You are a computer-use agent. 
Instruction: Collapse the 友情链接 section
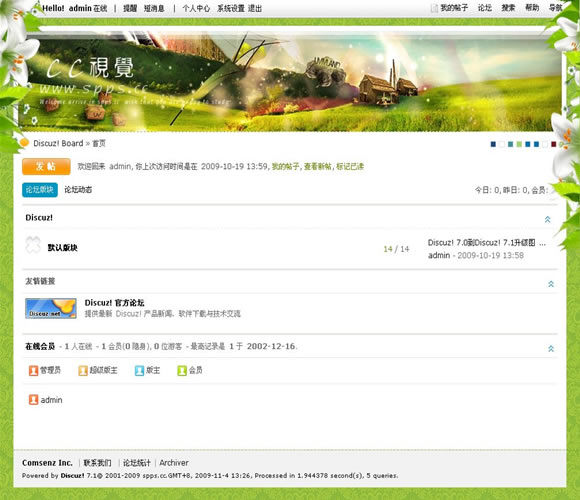551,284
